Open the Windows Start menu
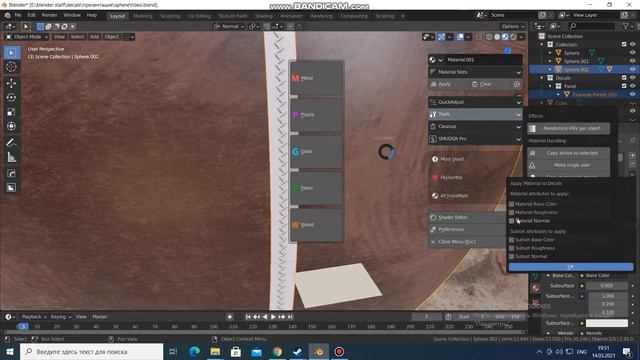 [x=10, y=351]
